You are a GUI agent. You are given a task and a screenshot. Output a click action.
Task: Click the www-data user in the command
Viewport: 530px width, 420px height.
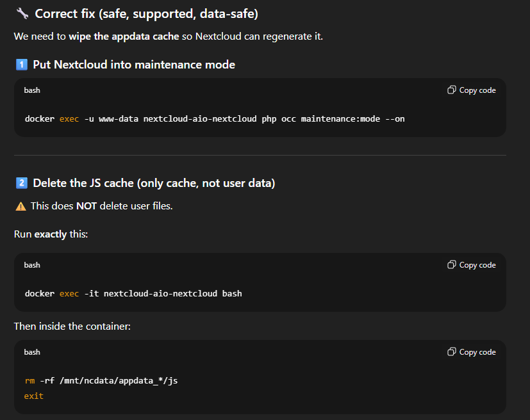pos(118,118)
